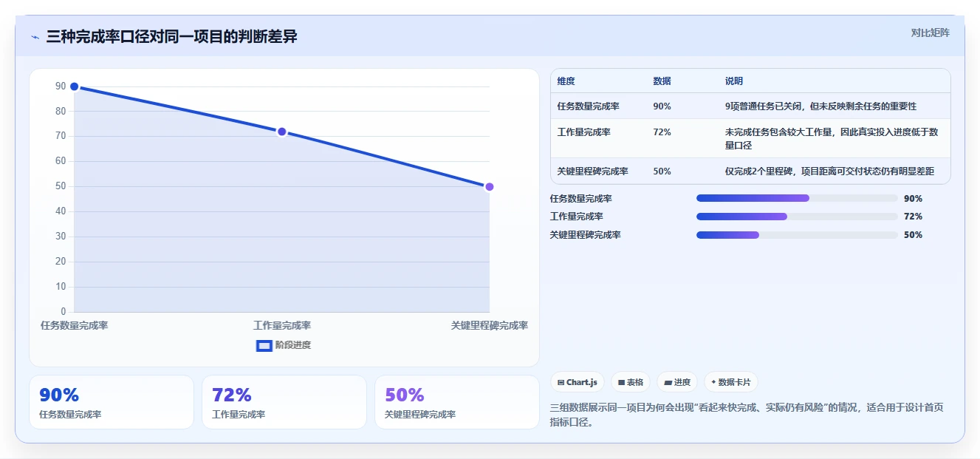This screenshot has width=980, height=459.
Task: Click the 说明 column header
Action: (734, 81)
